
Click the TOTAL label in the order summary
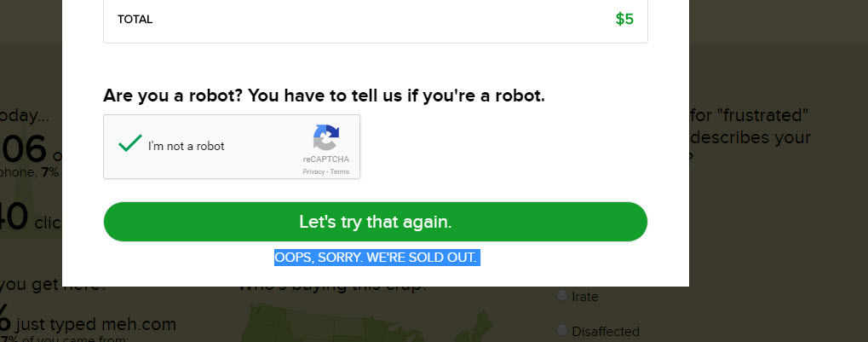[x=135, y=19]
